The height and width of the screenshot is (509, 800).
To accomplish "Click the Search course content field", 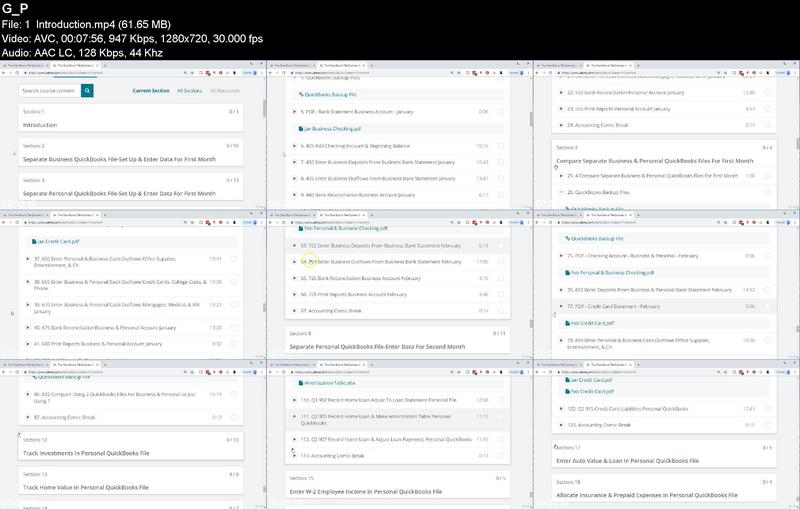I will coord(50,91).
